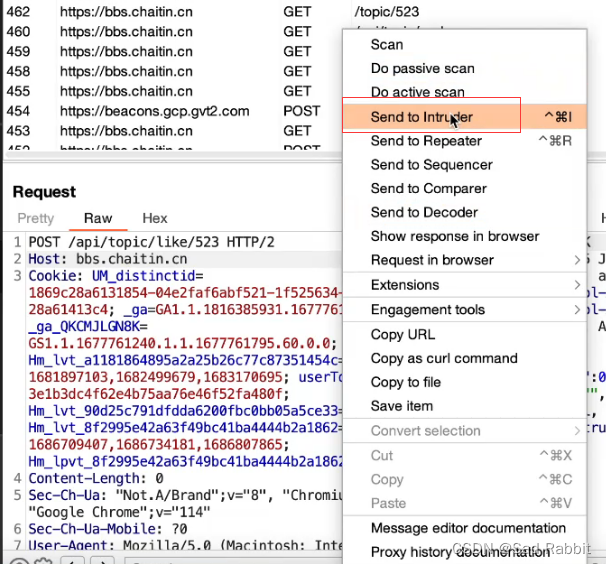Choose Save item

(465, 406)
